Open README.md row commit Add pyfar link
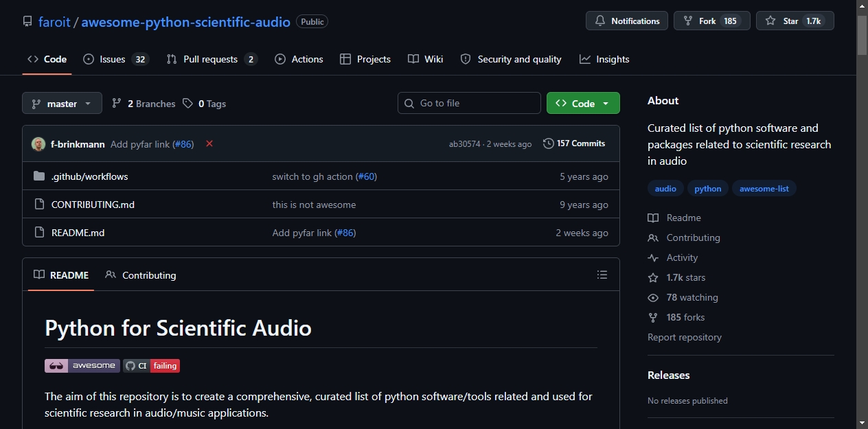 coord(301,233)
